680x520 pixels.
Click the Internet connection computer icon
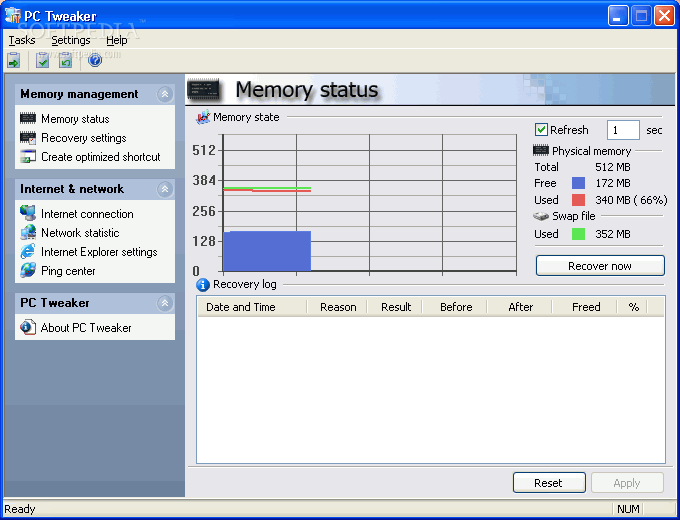pos(28,213)
